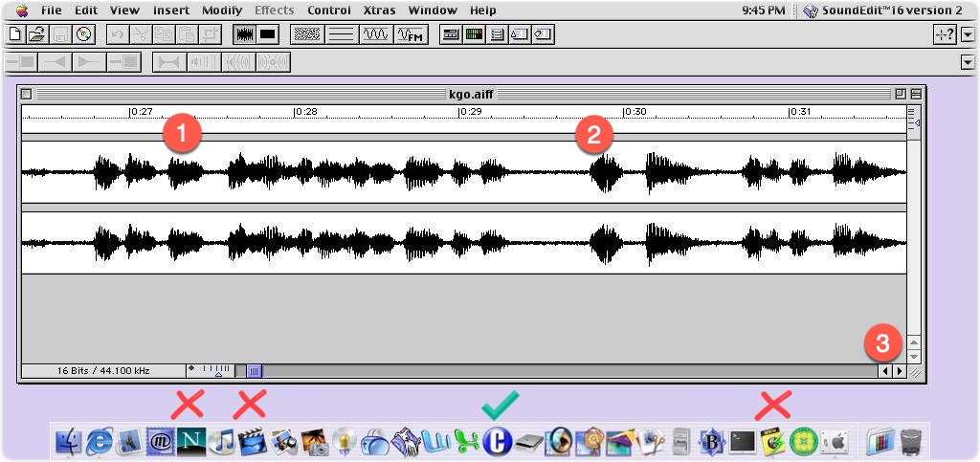Click the Copy icon in toolbar
This screenshot has height=462, width=980.
165,34
